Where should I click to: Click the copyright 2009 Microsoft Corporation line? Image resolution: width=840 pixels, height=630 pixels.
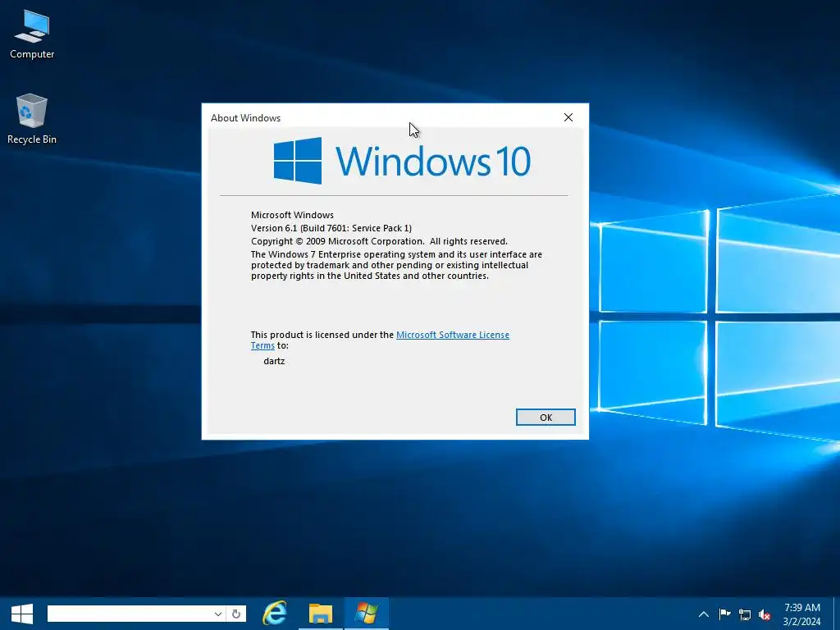pyautogui.click(x=379, y=242)
